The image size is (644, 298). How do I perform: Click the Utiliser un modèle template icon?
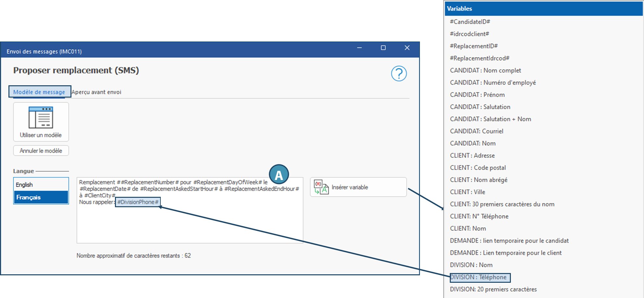(x=41, y=118)
